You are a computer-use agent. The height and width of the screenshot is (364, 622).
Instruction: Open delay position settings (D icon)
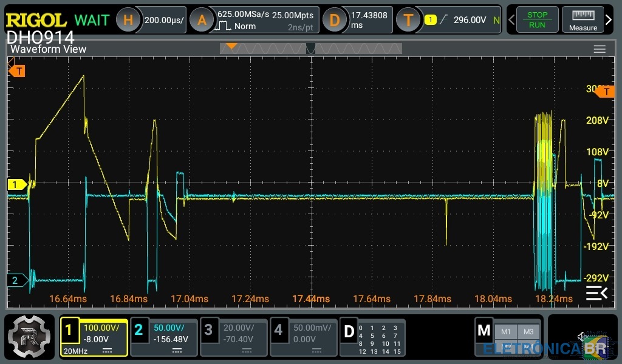pos(334,20)
